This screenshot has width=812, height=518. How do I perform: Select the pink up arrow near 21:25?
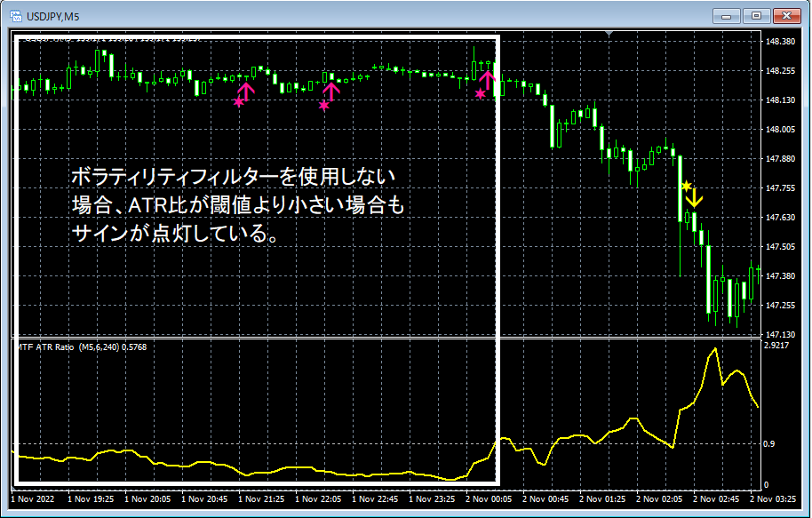[246, 92]
